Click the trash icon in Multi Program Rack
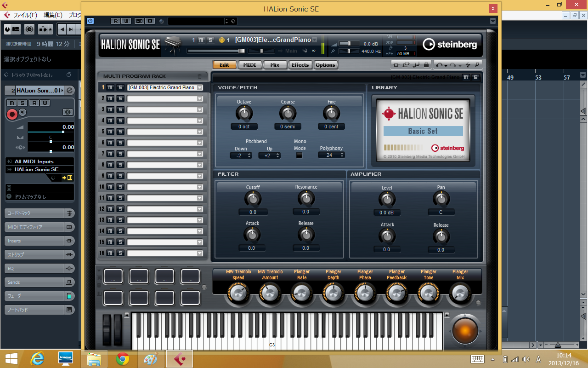Image resolution: width=588 pixels, height=368 pixels. coord(199,76)
